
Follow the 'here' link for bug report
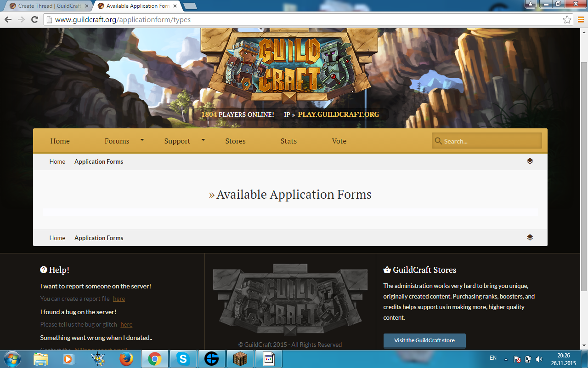click(126, 324)
